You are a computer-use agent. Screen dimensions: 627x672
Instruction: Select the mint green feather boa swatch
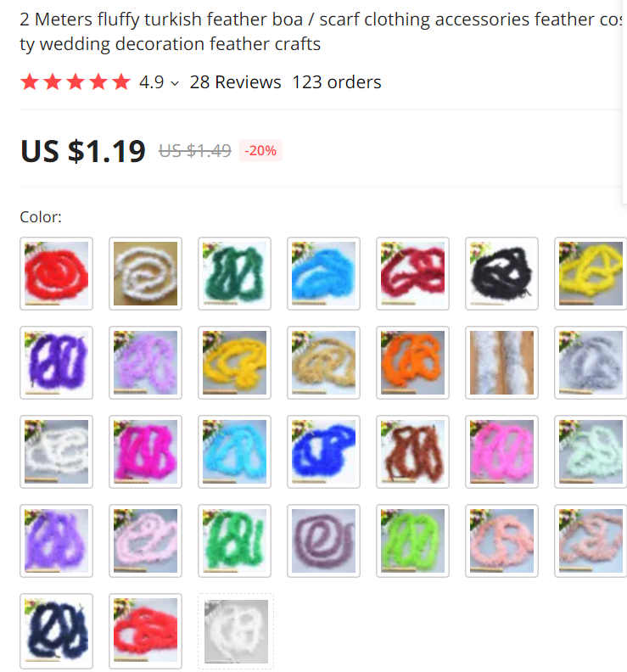pyautogui.click(x=591, y=451)
